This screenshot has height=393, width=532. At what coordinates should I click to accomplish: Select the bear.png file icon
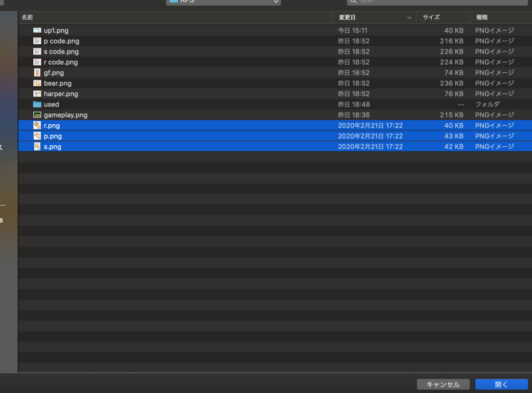(37, 83)
